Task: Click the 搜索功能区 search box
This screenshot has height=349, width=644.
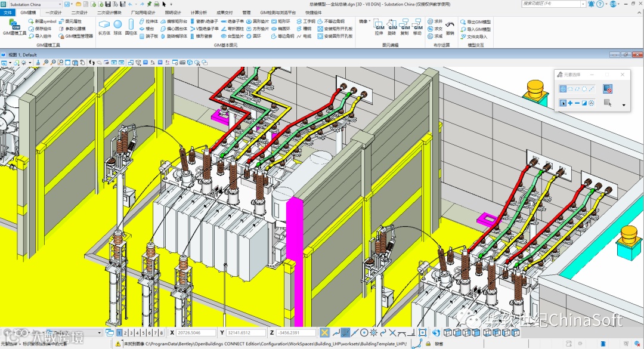Action: coord(551,4)
